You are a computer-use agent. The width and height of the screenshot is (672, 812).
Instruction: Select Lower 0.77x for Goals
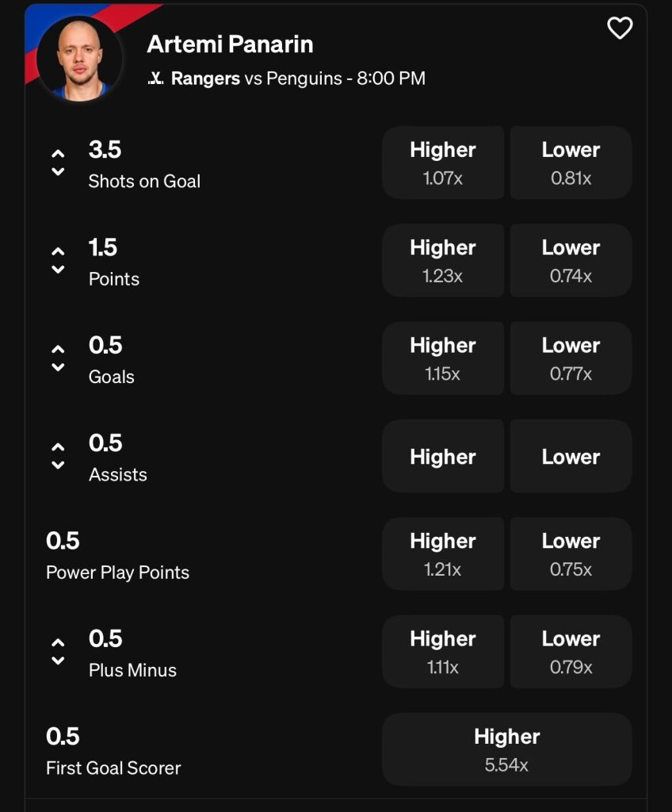[x=571, y=358]
